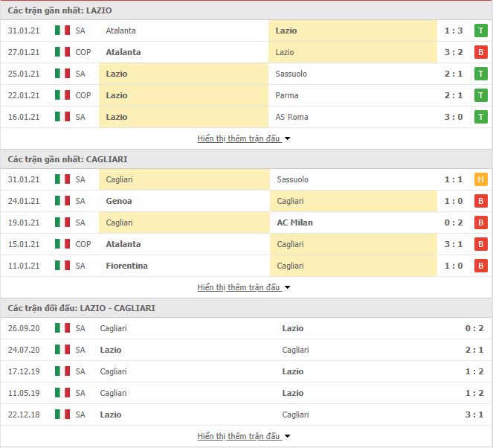Click the COP label on the Lazio–Parma row
The image size is (493, 448).
coord(83,95)
